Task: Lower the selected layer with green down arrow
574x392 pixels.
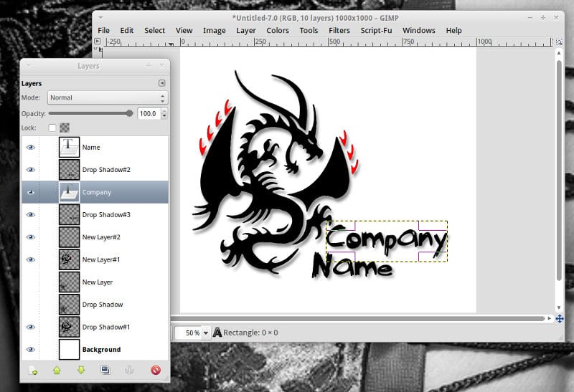Action: [x=81, y=371]
